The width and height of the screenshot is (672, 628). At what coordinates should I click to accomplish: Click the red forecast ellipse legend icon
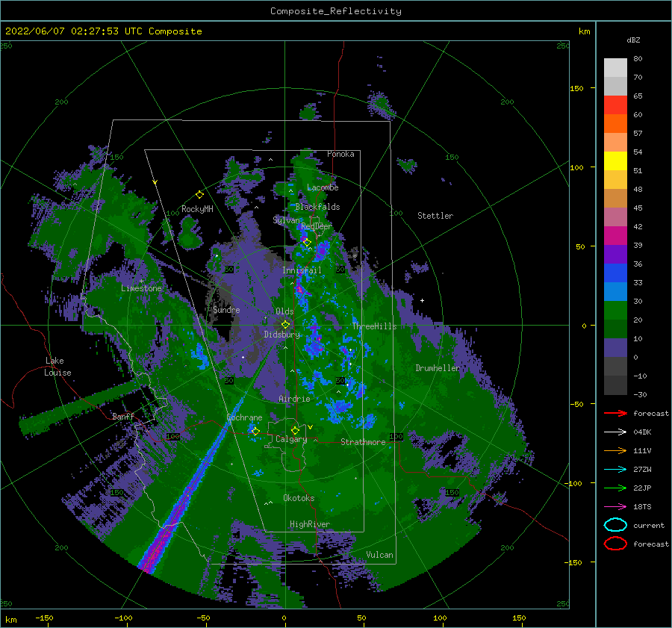tap(615, 544)
